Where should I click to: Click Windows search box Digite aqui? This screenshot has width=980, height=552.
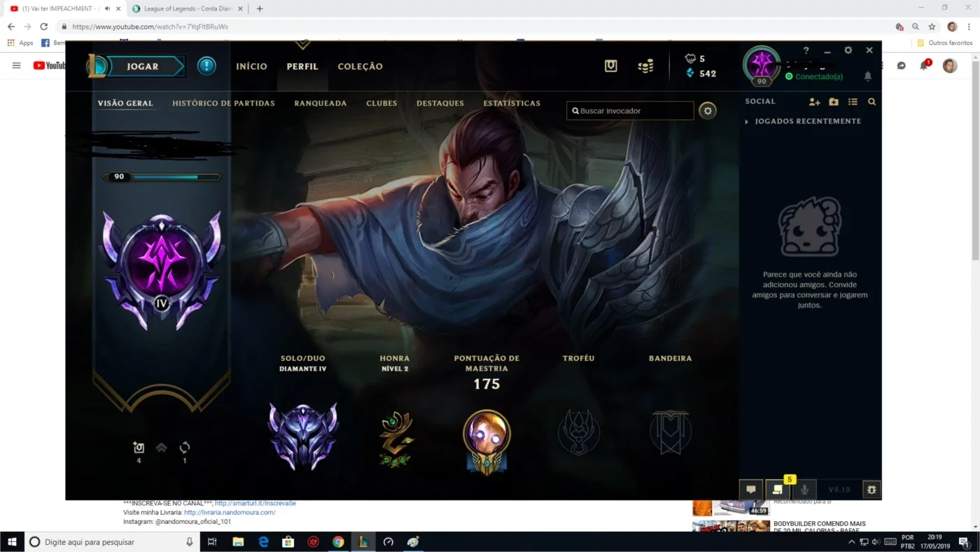112,541
